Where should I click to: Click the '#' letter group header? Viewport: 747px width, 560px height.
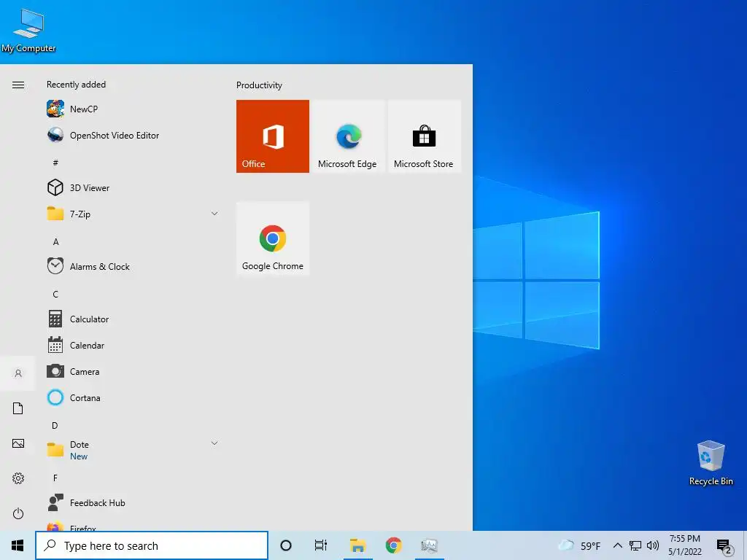[x=55, y=163]
